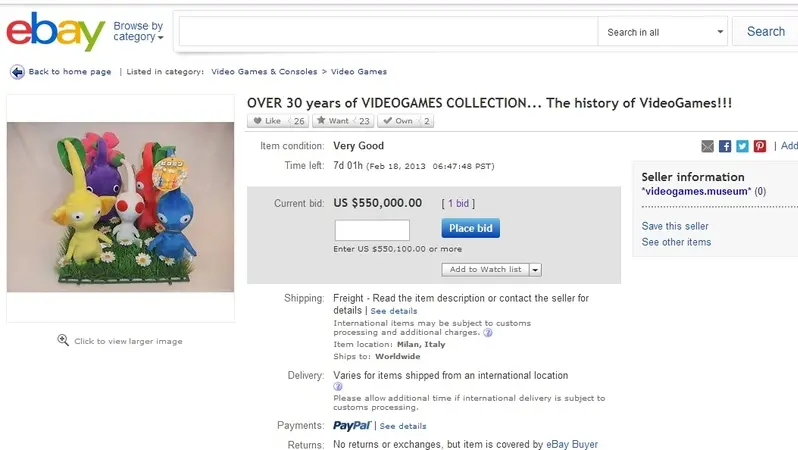Expand the Search in all dropdown
Image resolution: width=798 pixels, height=450 pixels.
point(663,32)
